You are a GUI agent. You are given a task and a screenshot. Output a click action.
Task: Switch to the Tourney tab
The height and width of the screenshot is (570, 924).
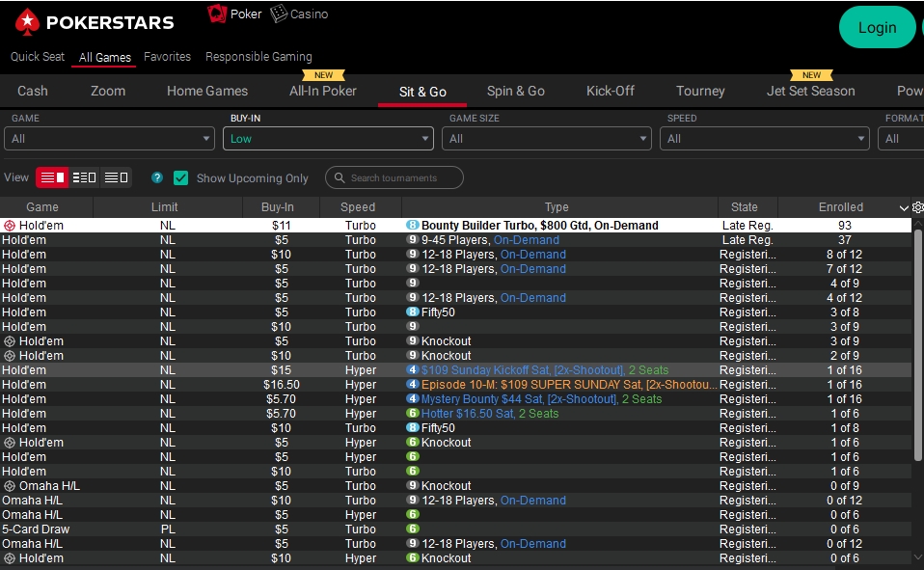(700, 91)
